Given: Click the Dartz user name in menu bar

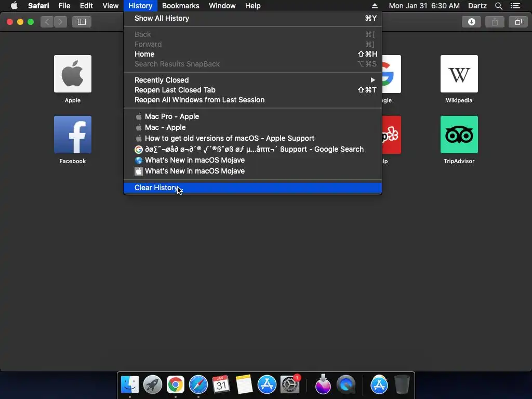Looking at the screenshot, I should tap(477, 6).
